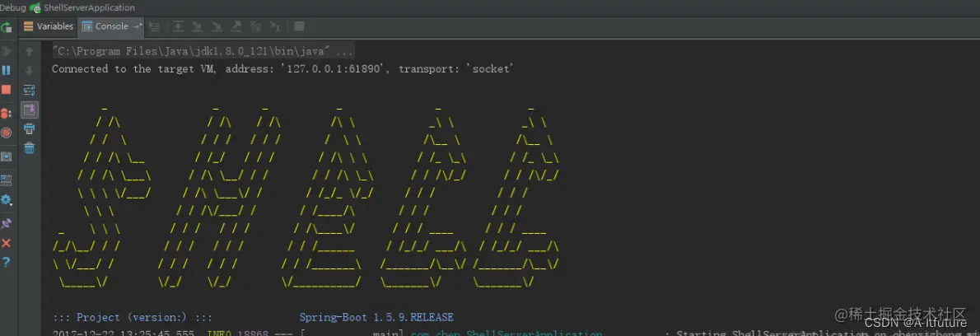Click the Step Into icon

click(x=197, y=26)
